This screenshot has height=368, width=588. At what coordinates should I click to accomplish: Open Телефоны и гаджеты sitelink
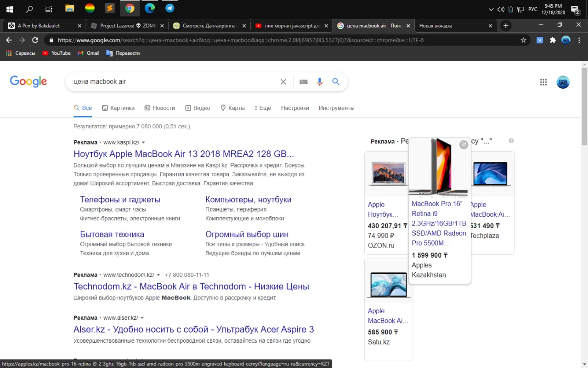coord(120,200)
